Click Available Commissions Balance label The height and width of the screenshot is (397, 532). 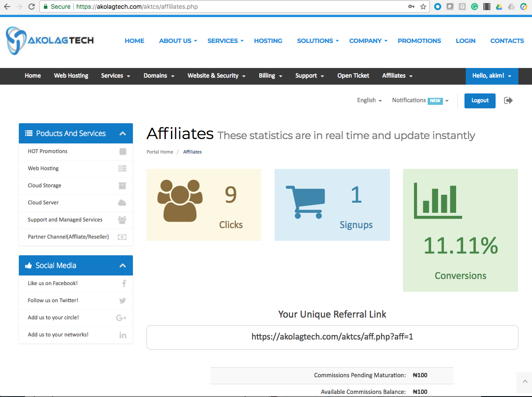pyautogui.click(x=363, y=392)
